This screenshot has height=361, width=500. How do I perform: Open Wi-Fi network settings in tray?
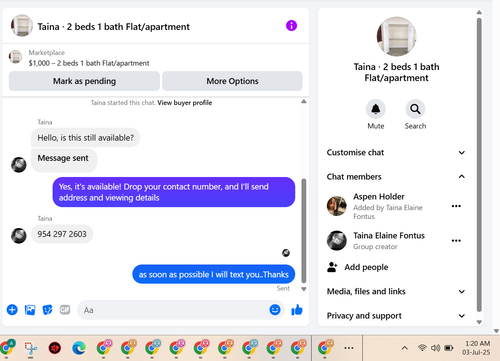coord(422,348)
